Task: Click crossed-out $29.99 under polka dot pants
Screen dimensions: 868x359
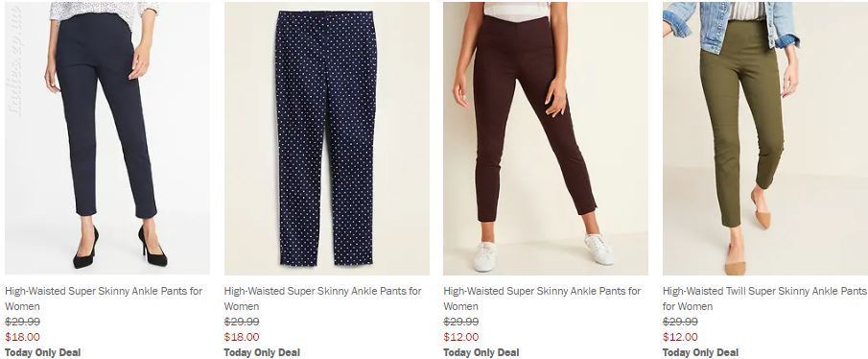Action: tap(242, 322)
